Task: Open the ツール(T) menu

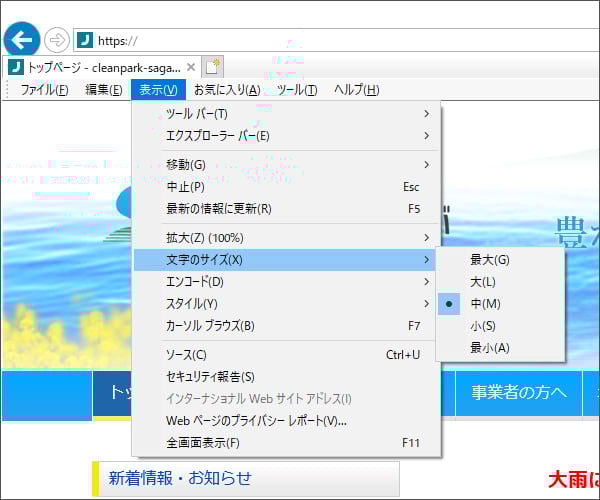Action: 297,90
